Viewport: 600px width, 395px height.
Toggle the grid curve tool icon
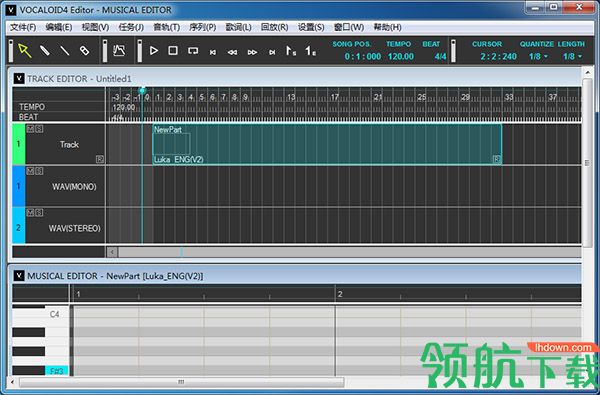(119, 51)
